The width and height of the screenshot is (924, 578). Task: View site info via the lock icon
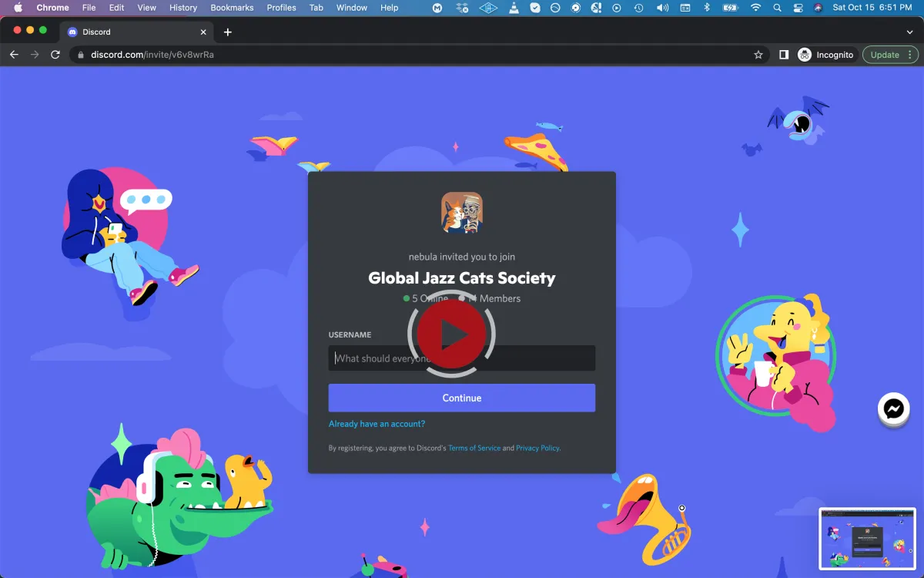pos(81,55)
